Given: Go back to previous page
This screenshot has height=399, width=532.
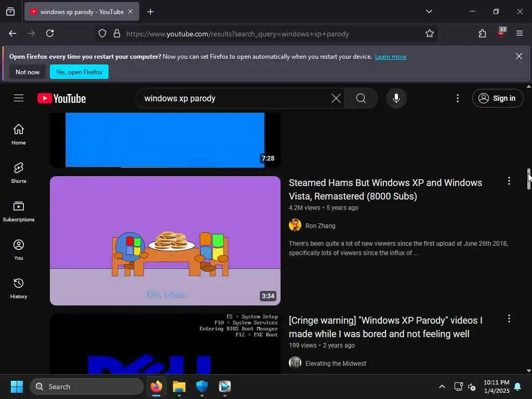Looking at the screenshot, I should point(12,34).
